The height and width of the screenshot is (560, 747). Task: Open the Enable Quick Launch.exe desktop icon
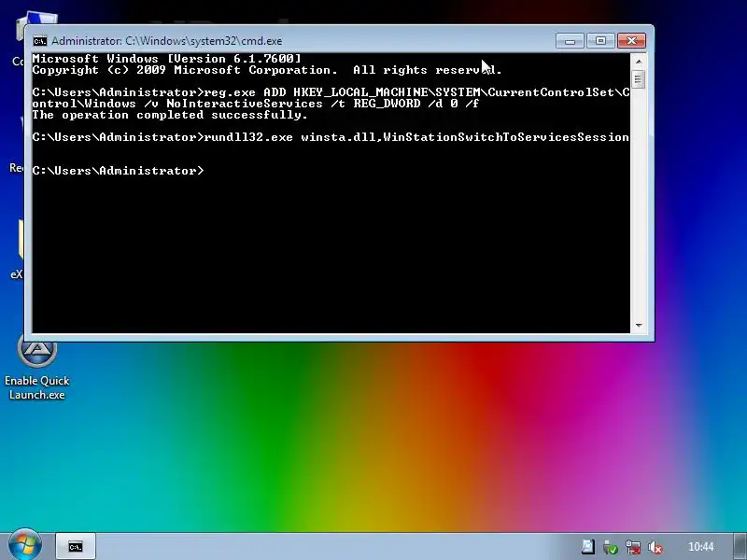[37, 369]
